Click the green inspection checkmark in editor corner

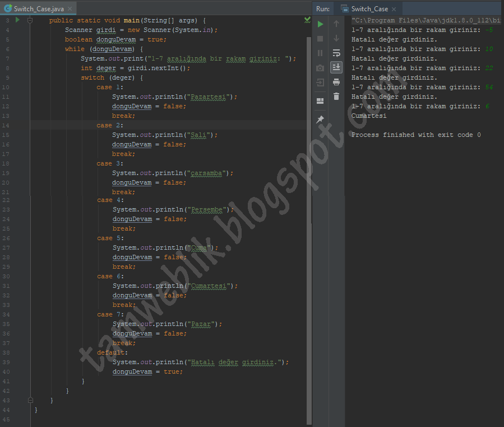tap(307, 20)
